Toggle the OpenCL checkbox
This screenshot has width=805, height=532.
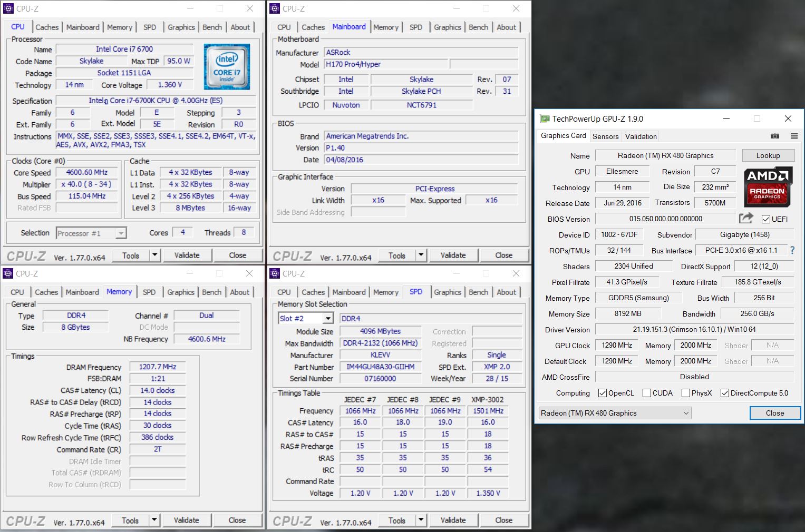[603, 393]
